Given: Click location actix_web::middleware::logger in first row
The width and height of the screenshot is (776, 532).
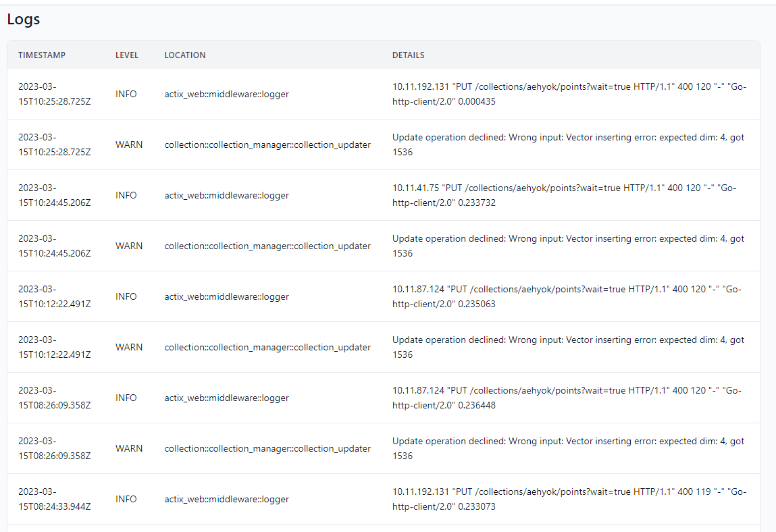Looking at the screenshot, I should pyautogui.click(x=226, y=94).
